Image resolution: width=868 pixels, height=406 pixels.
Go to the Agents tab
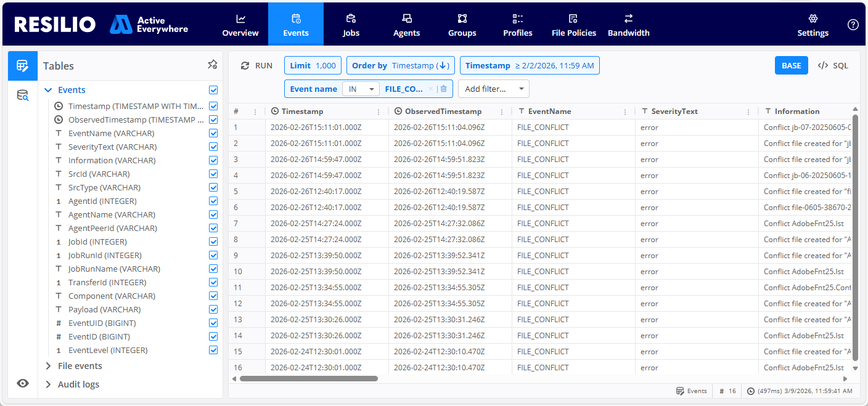click(x=407, y=25)
